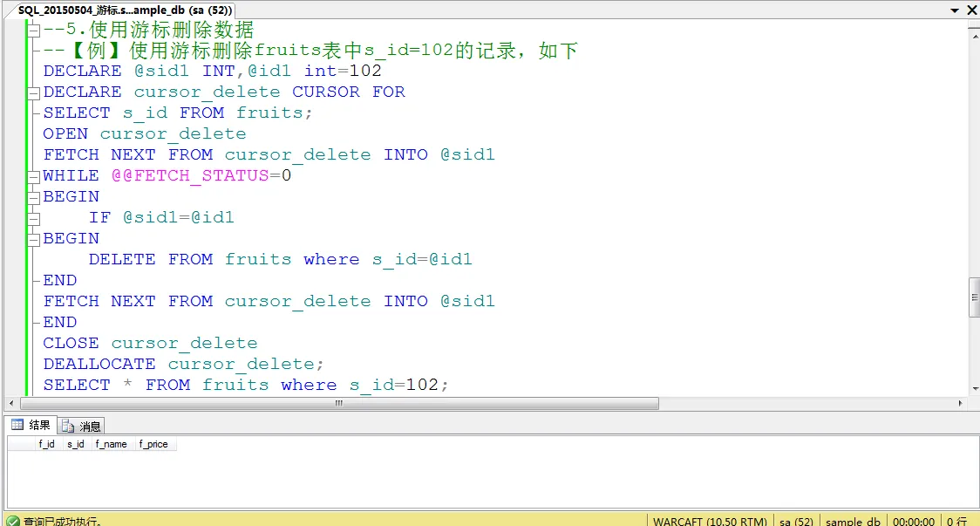Click the f_name column header
Image resolution: width=980 pixels, height=526 pixels.
coord(112,444)
